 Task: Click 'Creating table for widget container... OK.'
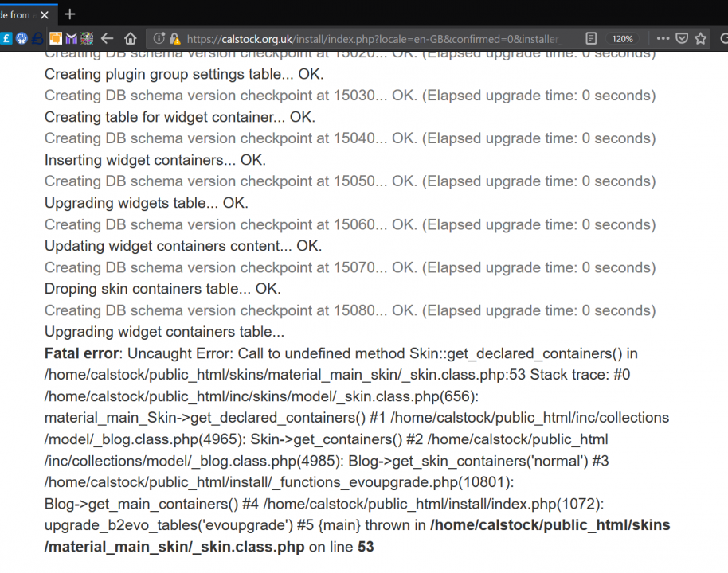pyautogui.click(x=180, y=117)
